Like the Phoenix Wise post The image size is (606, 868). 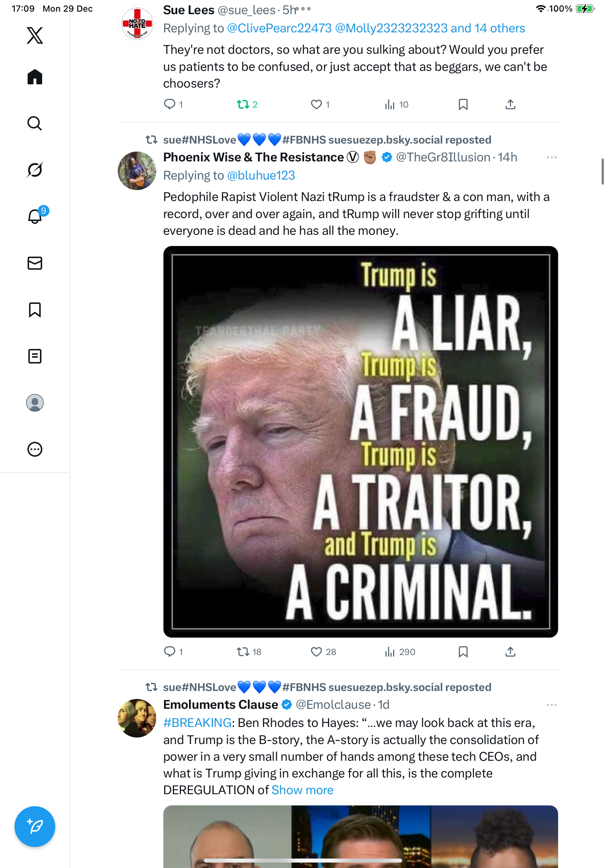coord(316,651)
